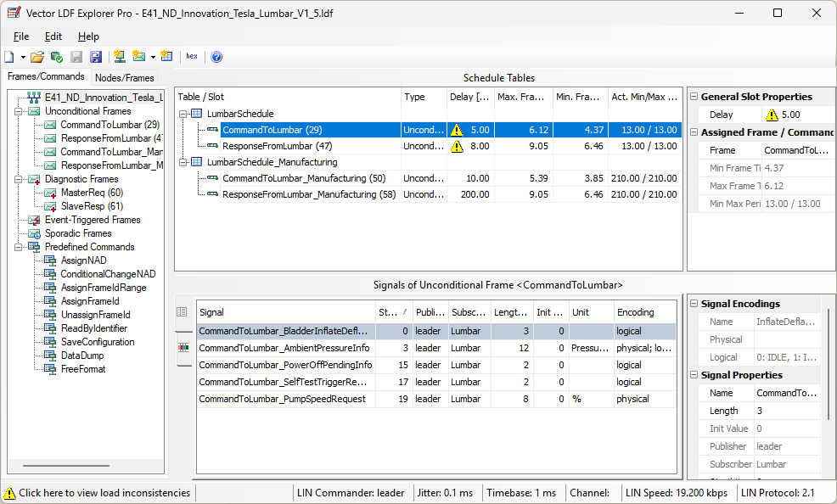Switch to signal layout view side tab
The width and height of the screenshot is (837, 504).
[183, 347]
